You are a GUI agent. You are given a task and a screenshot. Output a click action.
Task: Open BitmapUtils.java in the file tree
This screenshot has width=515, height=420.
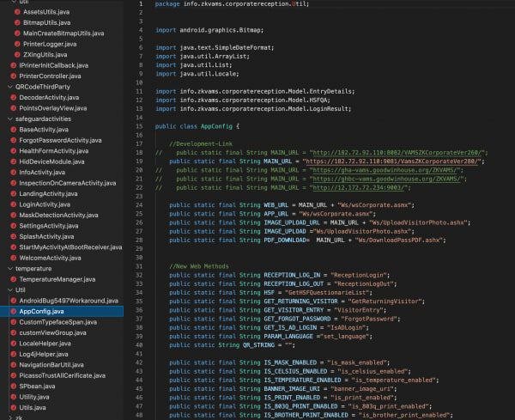click(x=52, y=22)
